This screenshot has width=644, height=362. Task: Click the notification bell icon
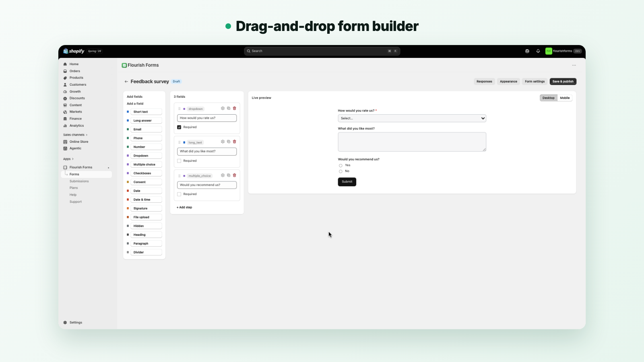[x=538, y=51]
